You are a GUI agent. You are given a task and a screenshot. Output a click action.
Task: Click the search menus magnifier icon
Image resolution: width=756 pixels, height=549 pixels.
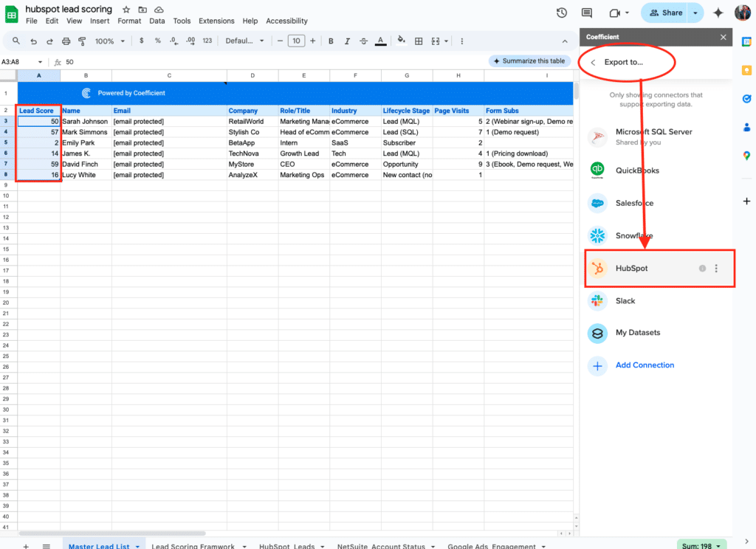tap(16, 41)
